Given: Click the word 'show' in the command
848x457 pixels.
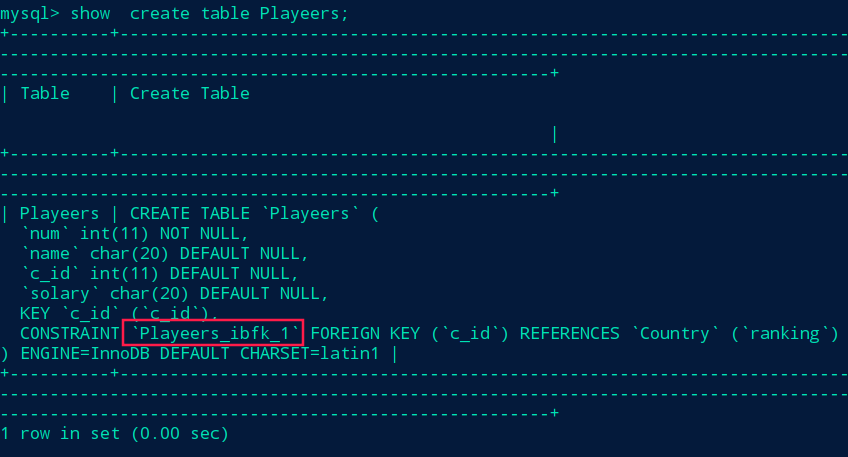Looking at the screenshot, I should click(x=90, y=13).
